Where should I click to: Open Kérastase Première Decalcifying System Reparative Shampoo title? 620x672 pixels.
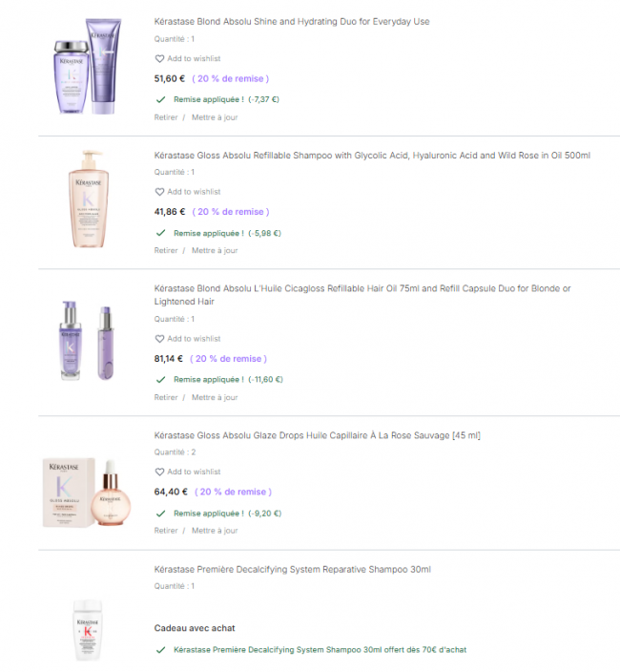coord(293,570)
